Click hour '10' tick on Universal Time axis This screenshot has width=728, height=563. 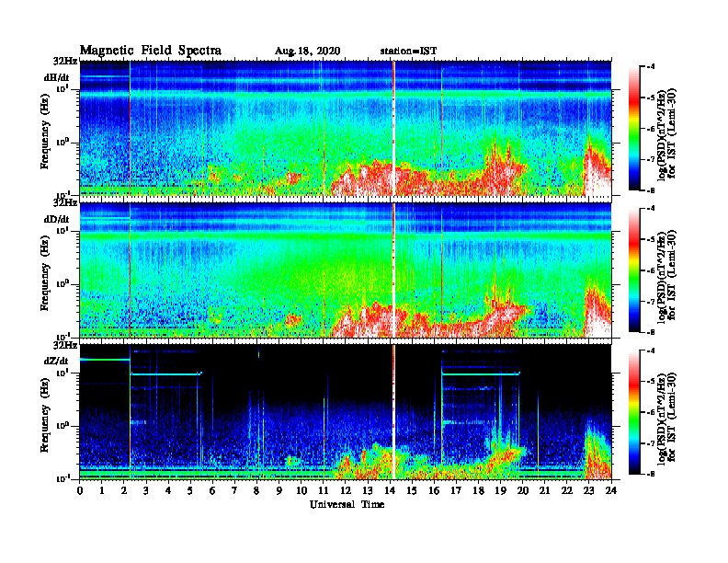point(301,490)
